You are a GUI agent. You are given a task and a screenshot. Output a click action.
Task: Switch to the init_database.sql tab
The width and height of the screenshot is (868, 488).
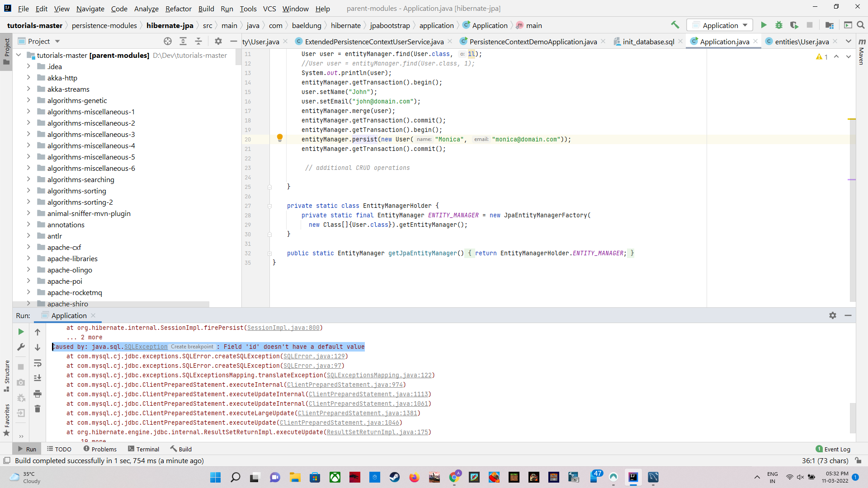tap(648, 41)
